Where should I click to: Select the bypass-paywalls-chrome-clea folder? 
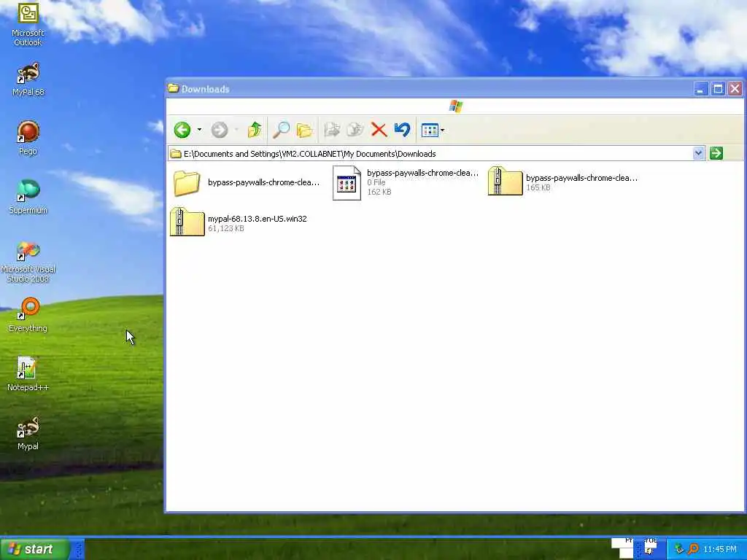coord(245,183)
